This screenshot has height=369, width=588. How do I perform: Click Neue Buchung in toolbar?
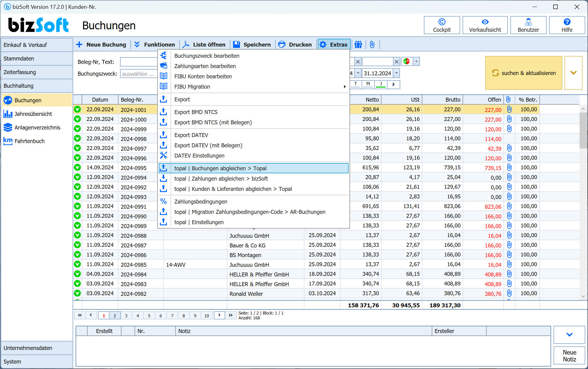pos(101,44)
